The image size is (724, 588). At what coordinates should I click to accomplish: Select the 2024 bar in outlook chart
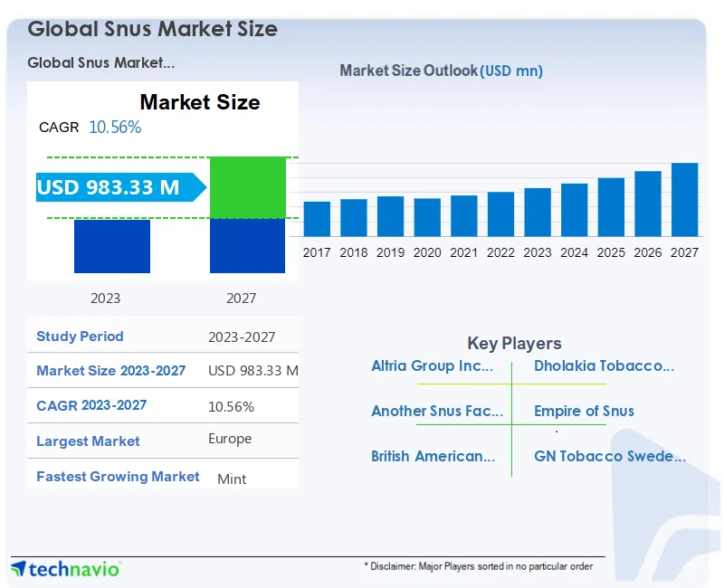coord(575,210)
